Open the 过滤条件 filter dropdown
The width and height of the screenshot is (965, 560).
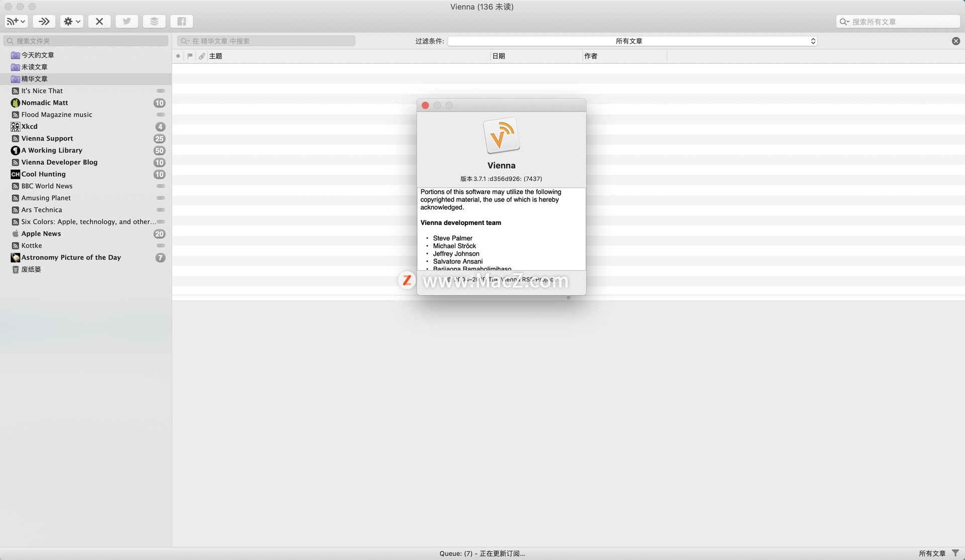(x=633, y=41)
